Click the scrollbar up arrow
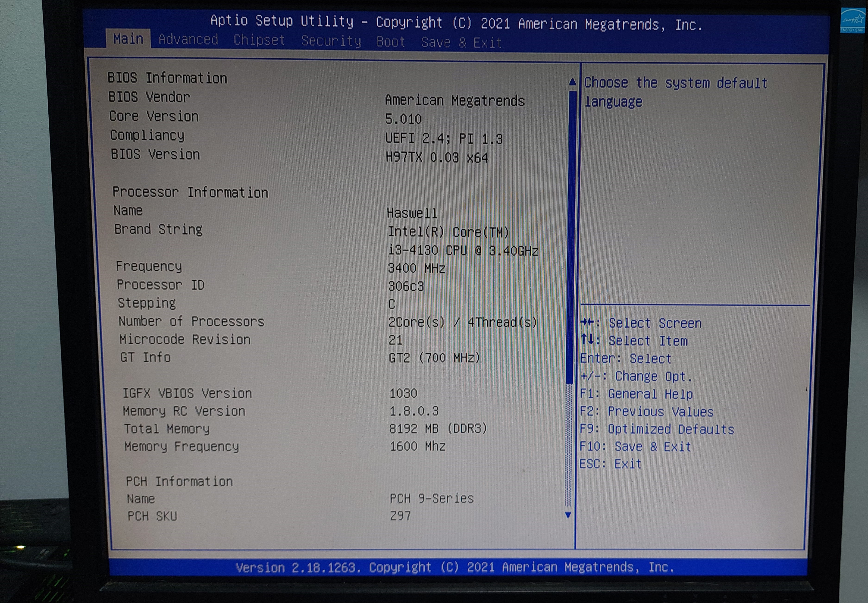The width and height of the screenshot is (868, 603). tap(572, 82)
